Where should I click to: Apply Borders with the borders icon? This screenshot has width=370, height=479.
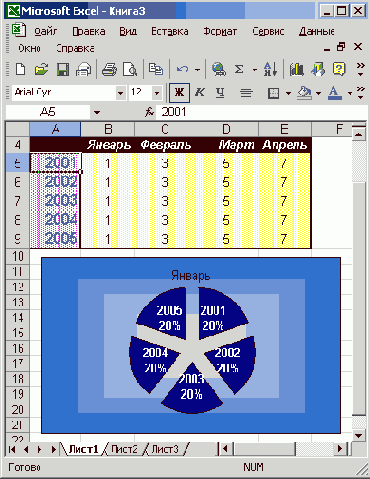pos(273,93)
